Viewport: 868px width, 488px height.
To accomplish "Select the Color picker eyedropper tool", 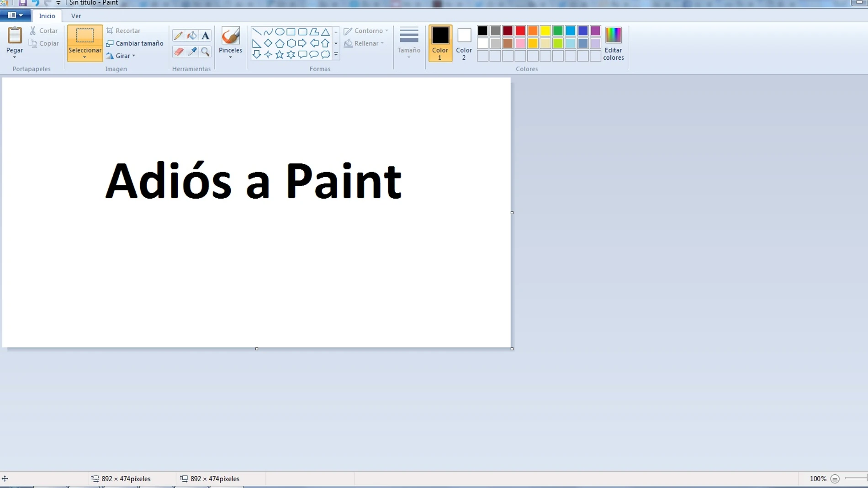I will 192,52.
